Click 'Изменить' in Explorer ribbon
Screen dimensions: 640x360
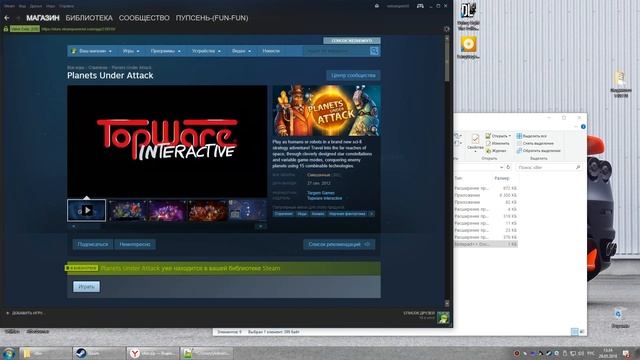[497, 143]
